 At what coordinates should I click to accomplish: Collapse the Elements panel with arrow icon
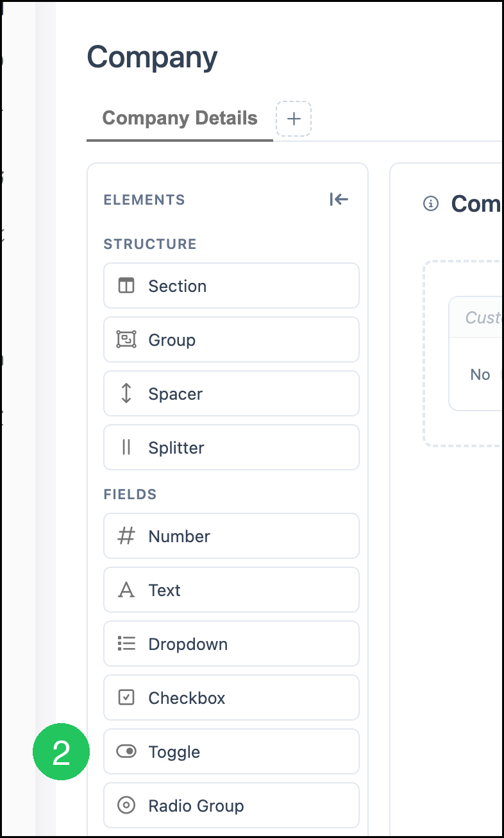pyautogui.click(x=339, y=200)
